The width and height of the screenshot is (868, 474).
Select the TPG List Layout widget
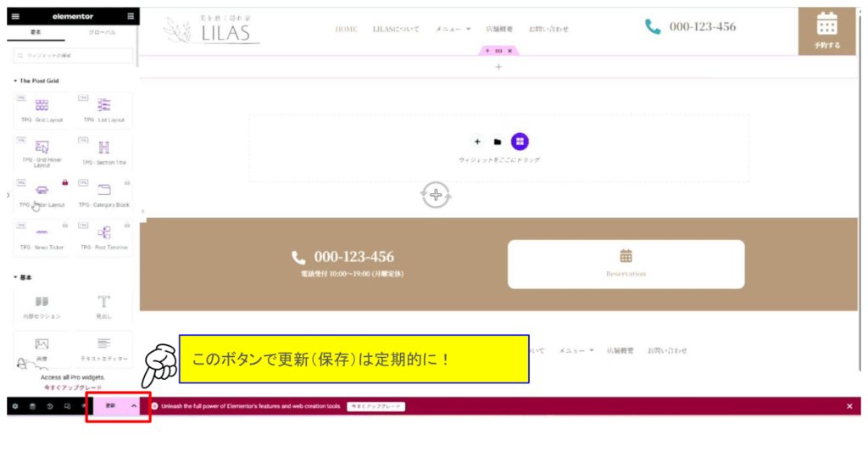click(104, 109)
